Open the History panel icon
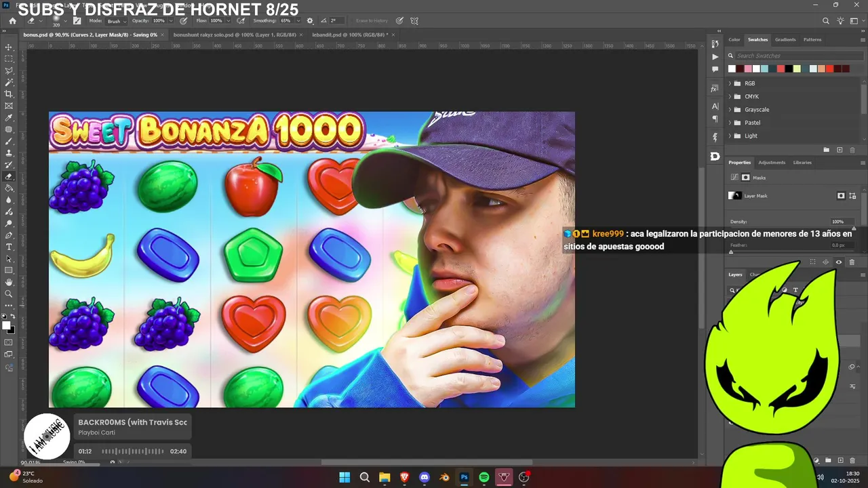 [715, 43]
